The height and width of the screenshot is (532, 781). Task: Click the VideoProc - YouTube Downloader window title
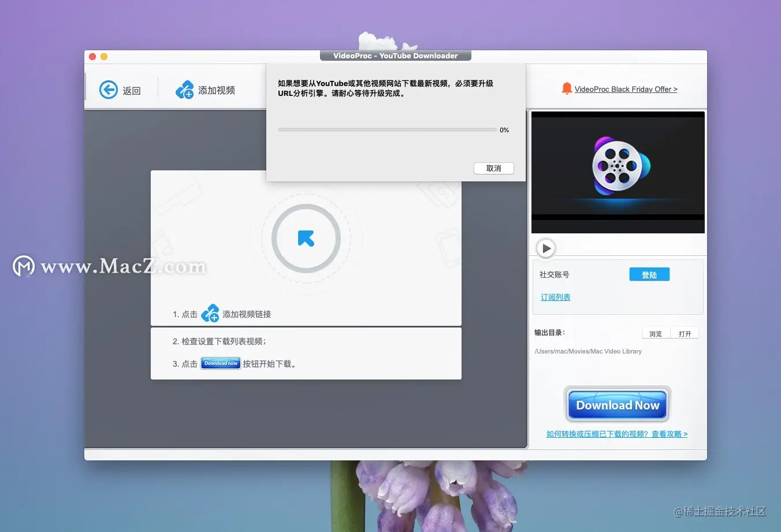pyautogui.click(x=396, y=56)
